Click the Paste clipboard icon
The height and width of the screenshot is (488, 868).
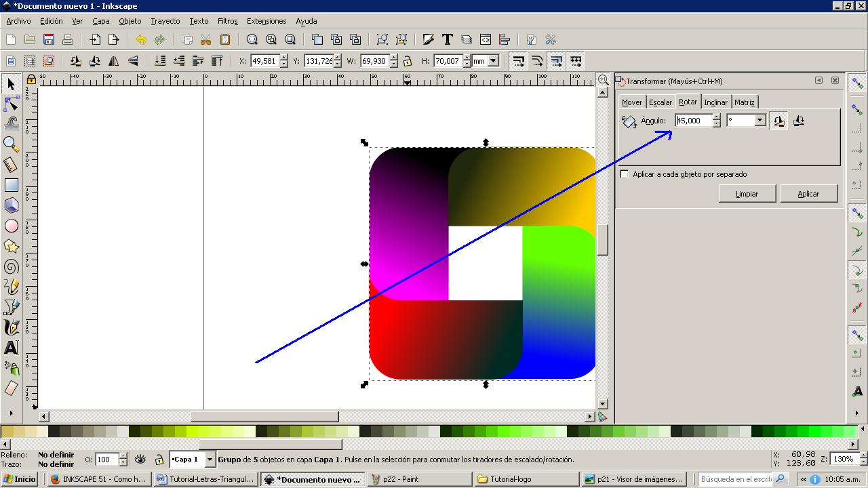pyautogui.click(x=225, y=39)
